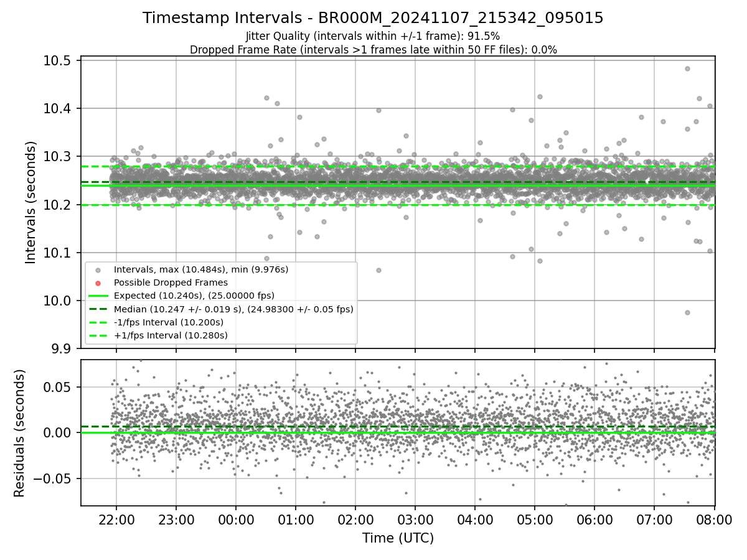Click the 'Jitter Quality' subtitle text
This screenshot has width=747, height=560.
point(373,36)
